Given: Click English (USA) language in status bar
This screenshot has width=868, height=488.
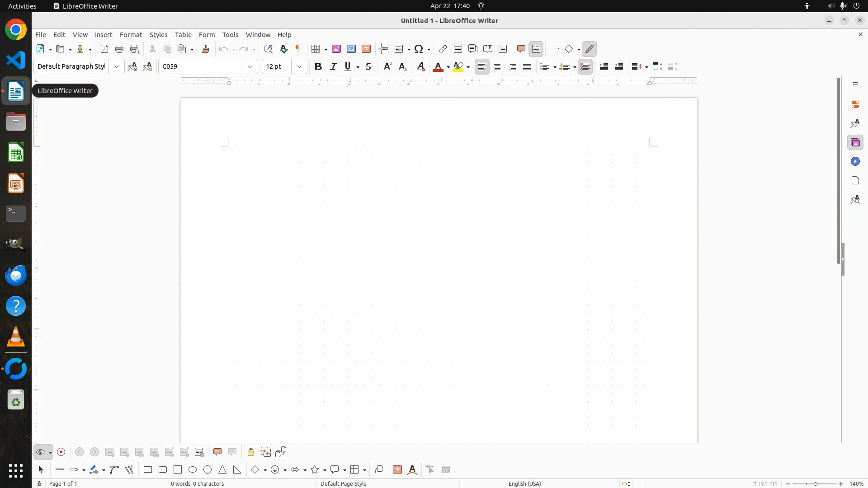Looking at the screenshot, I should [x=524, y=483].
